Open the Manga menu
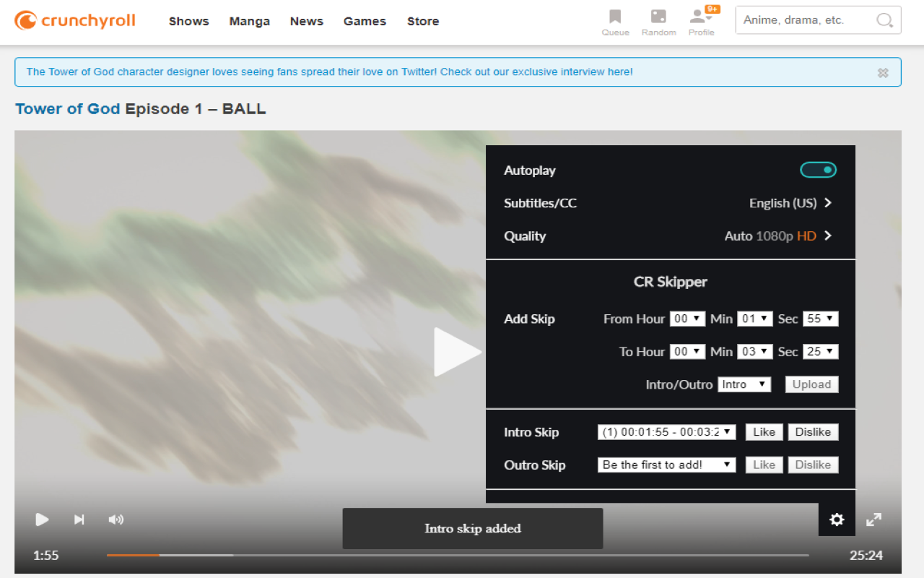 tap(250, 21)
